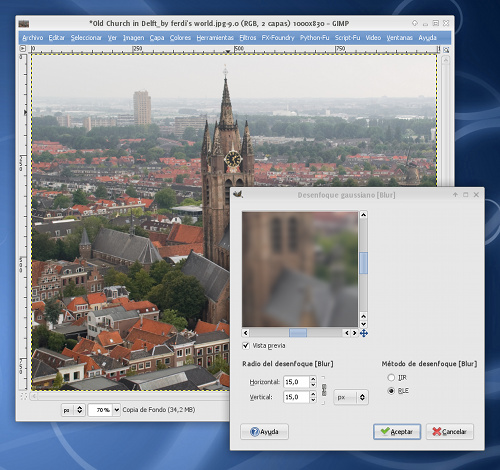Open the Herramientas menu
The width and height of the screenshot is (500, 470).
(215, 38)
